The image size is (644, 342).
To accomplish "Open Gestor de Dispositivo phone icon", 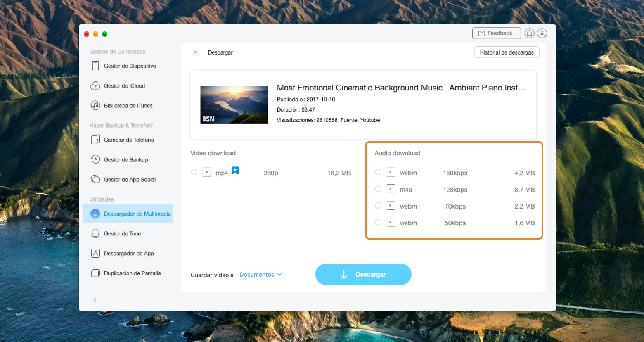I will pos(95,66).
